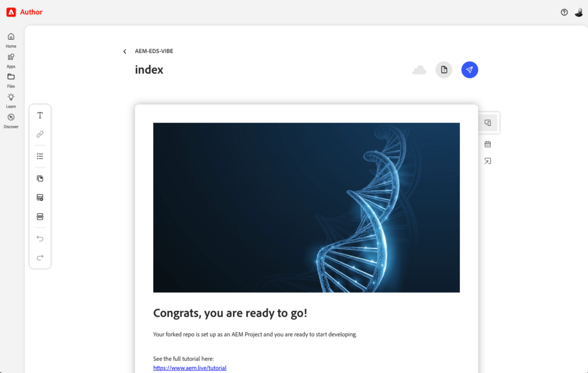Open the schedule calendar icon
Image resolution: width=588 pixels, height=373 pixels.
coord(488,144)
